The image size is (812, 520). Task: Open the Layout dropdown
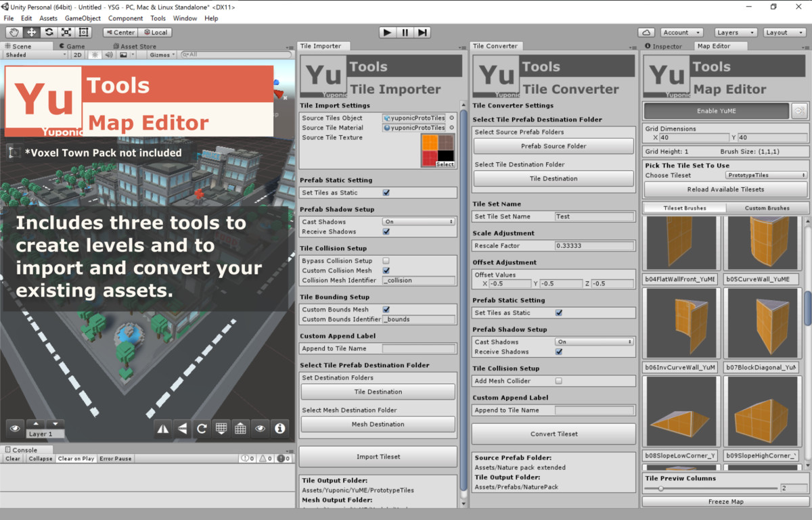coord(784,32)
